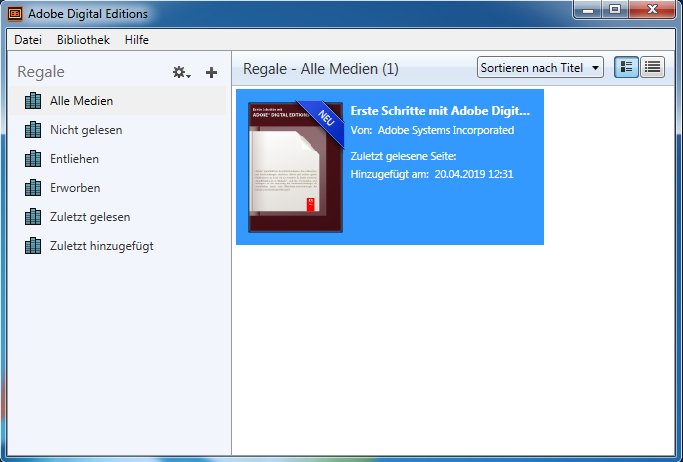Select the Nicht gelesen shelf label

point(86,130)
